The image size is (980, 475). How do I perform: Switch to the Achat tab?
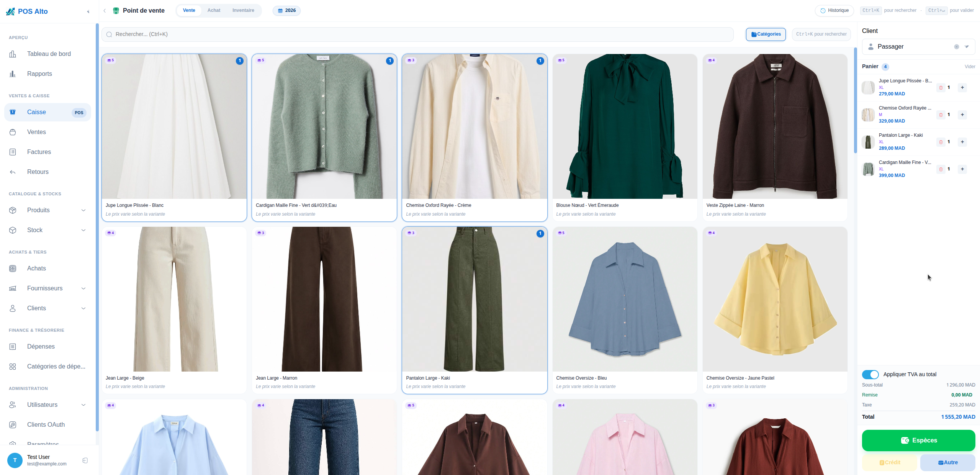(214, 11)
